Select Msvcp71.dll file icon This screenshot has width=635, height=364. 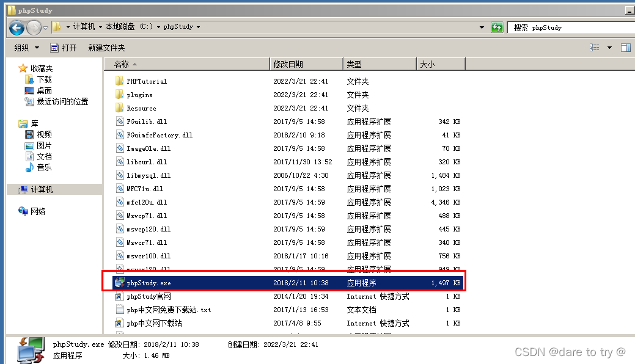coord(119,216)
